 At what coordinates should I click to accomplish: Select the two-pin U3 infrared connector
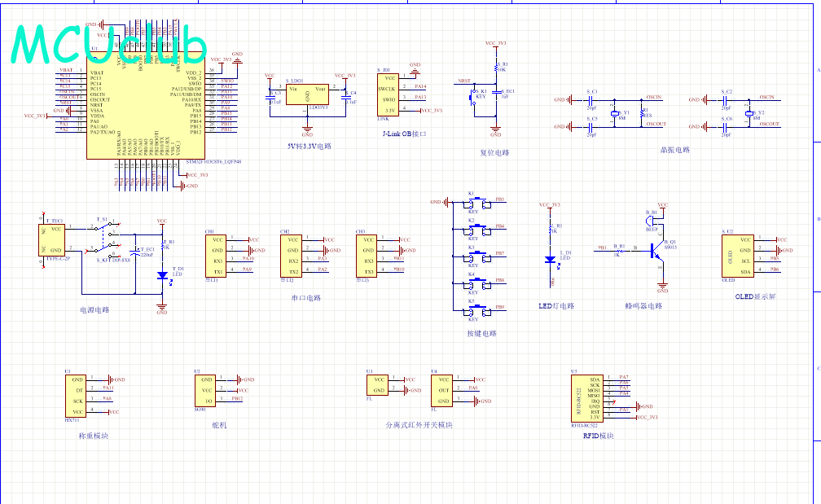point(378,385)
